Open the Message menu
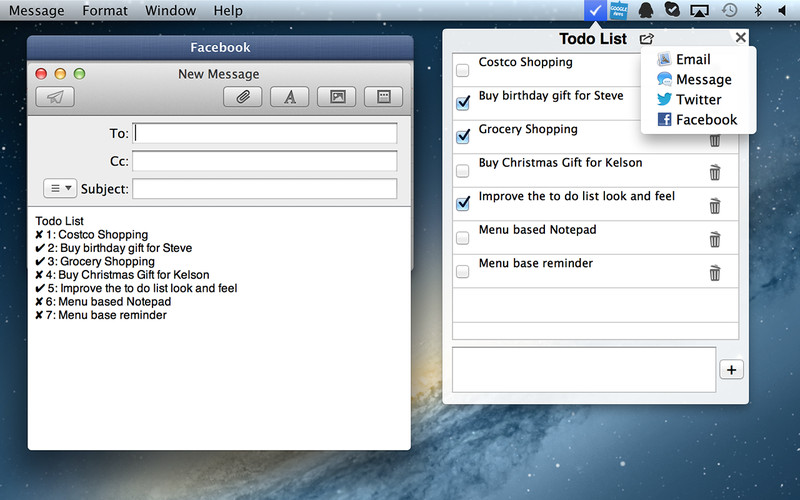This screenshot has height=500, width=800. click(37, 10)
